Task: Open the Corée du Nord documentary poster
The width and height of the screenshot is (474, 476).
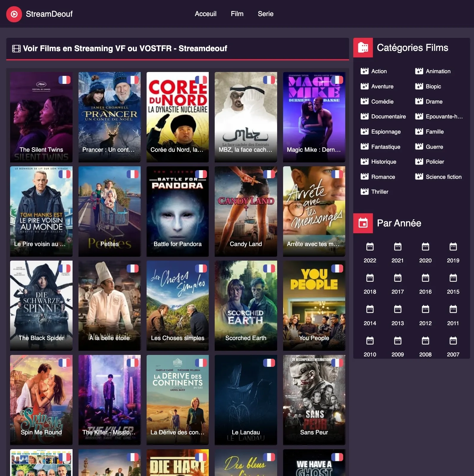Action: coord(178,117)
